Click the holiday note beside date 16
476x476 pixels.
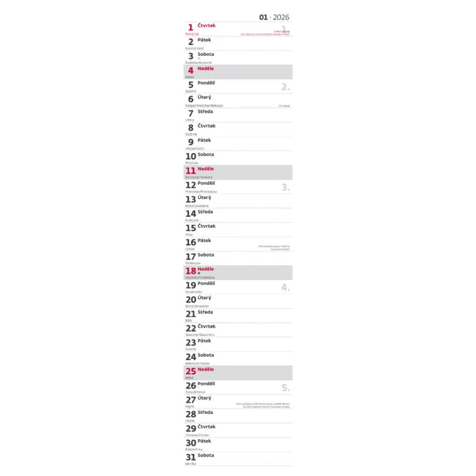[274, 247]
